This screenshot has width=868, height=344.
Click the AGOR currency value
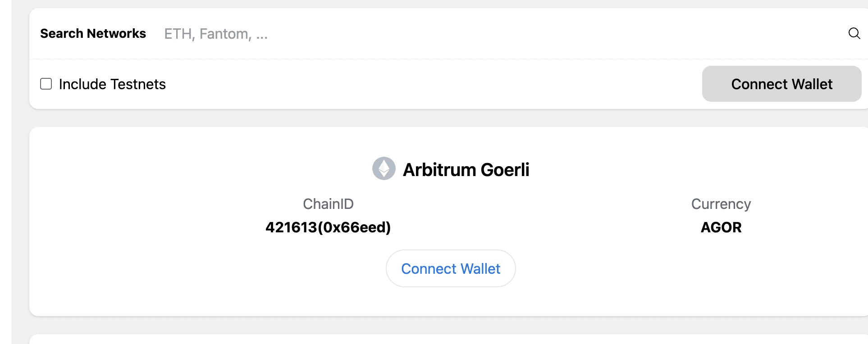721,227
